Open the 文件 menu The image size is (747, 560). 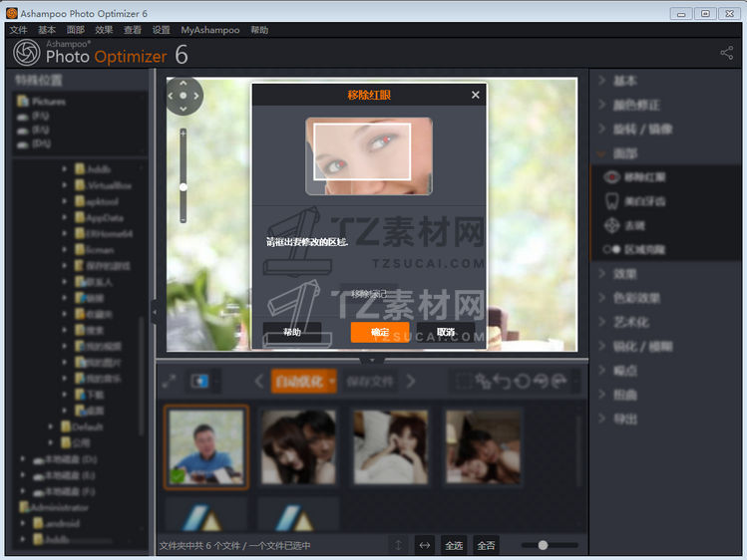pyautogui.click(x=18, y=30)
